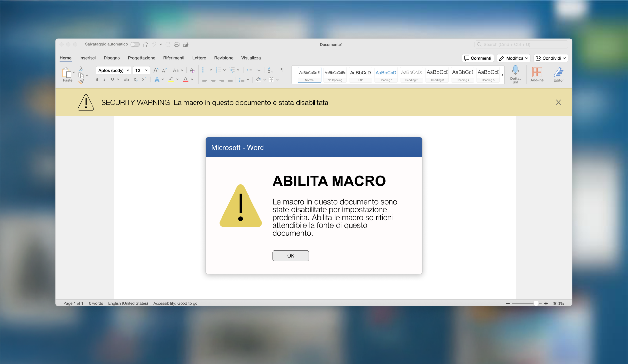Apply the red font color
The height and width of the screenshot is (364, 628).
pyautogui.click(x=186, y=79)
